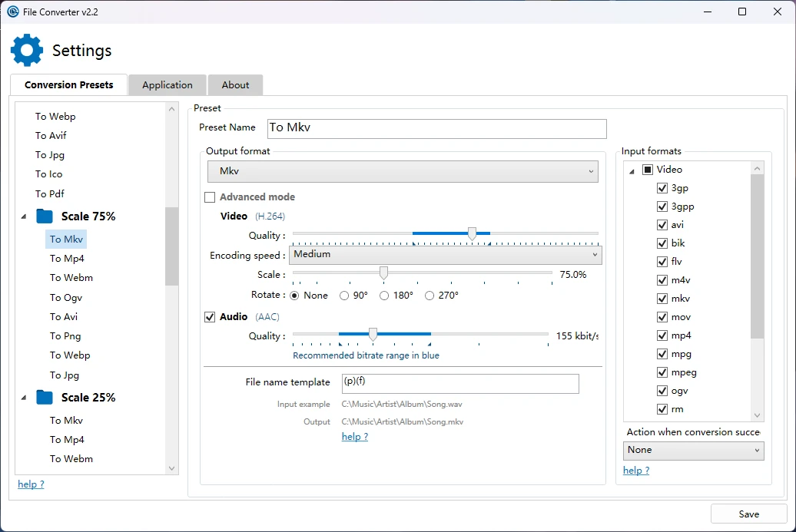This screenshot has height=532, width=796.
Task: Toggle the Audio checkbox
Action: pyautogui.click(x=210, y=317)
